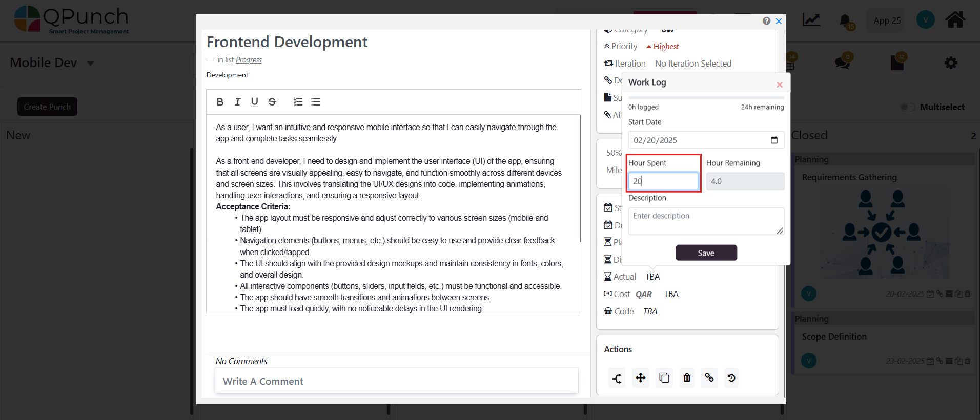
Task: Click the Code basket icon
Action: [x=608, y=311]
